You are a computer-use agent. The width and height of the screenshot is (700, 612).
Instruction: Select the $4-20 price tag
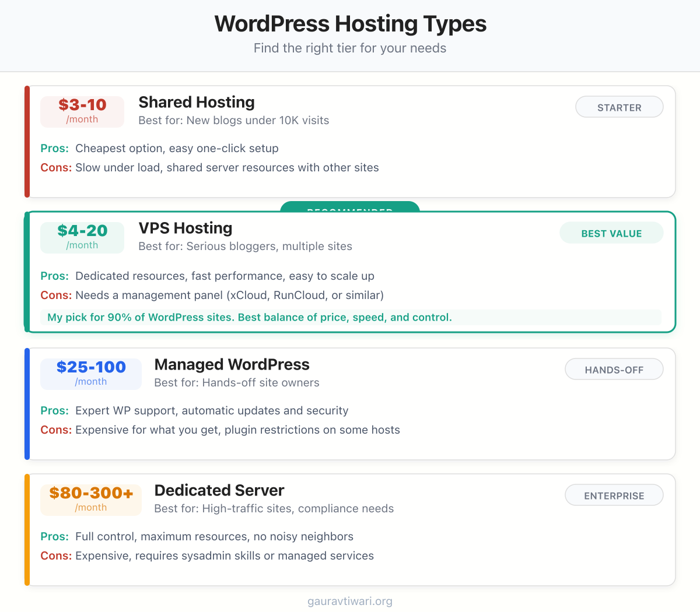tap(82, 236)
